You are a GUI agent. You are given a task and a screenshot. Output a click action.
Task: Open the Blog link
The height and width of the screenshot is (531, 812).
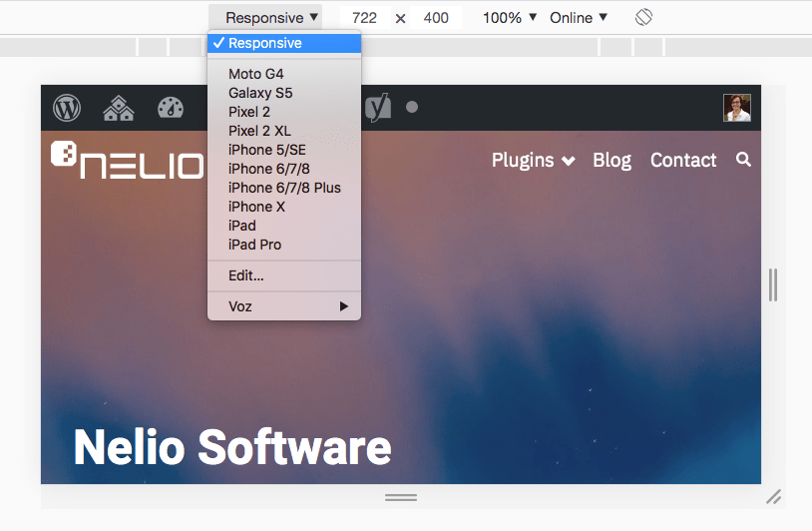(612, 160)
